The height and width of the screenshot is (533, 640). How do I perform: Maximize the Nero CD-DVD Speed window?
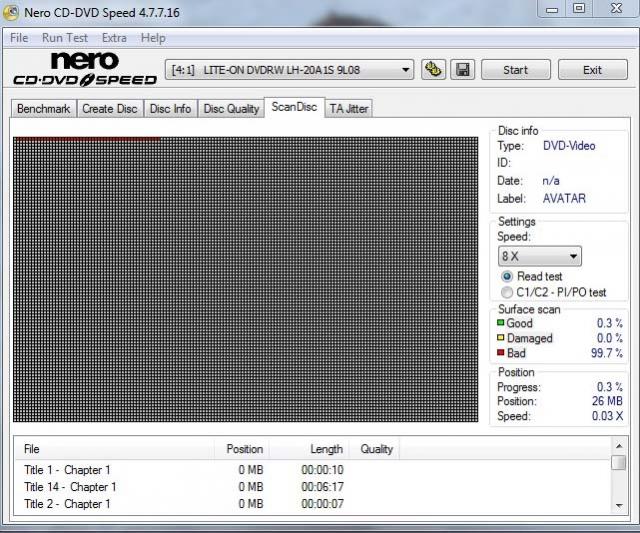coord(579,9)
